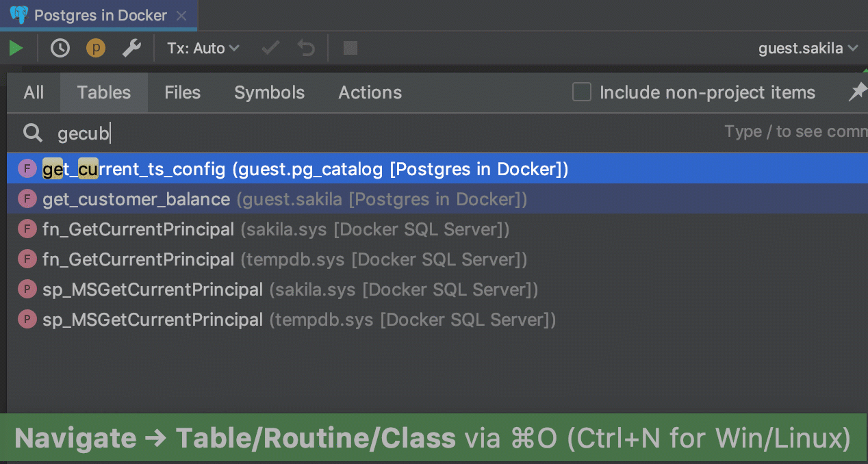Pin the search popup window
The width and height of the screenshot is (868, 464).
pos(857,92)
